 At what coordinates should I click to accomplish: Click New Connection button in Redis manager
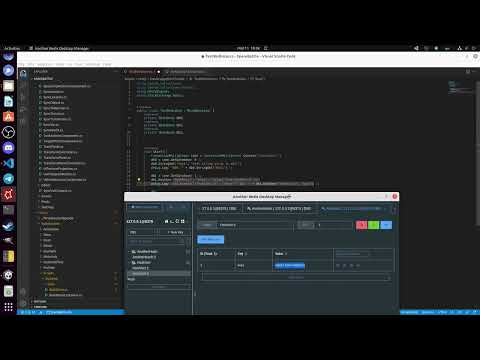pyautogui.click(x=145, y=207)
